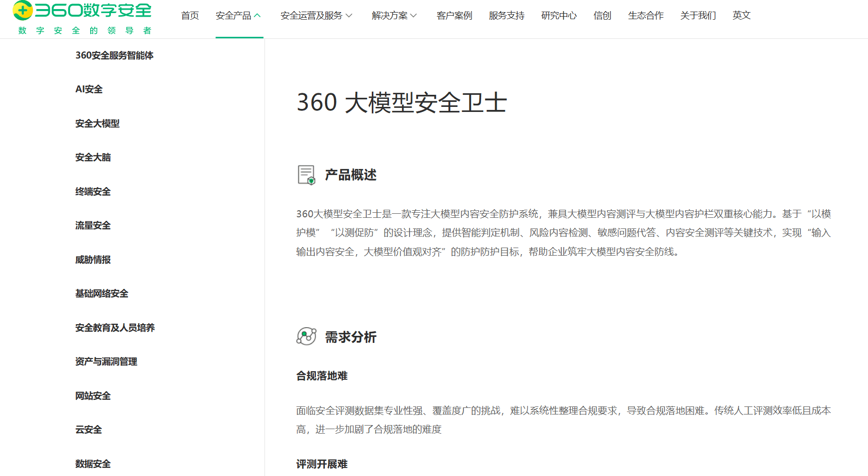Click the 评测开展难 subheading
Screen dimensions: 868x476
point(322,464)
